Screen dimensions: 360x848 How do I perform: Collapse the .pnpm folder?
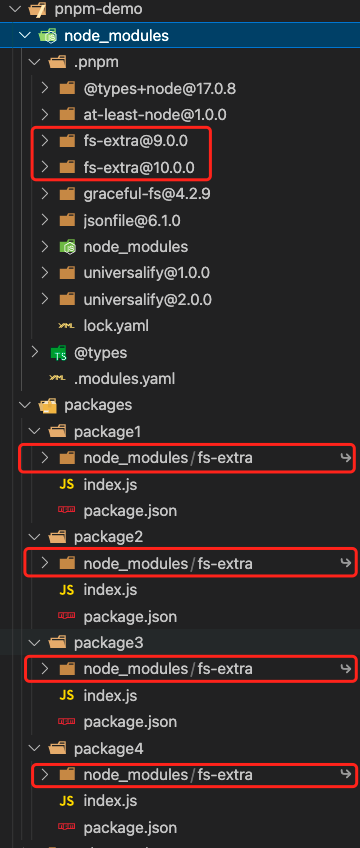[x=35, y=62]
